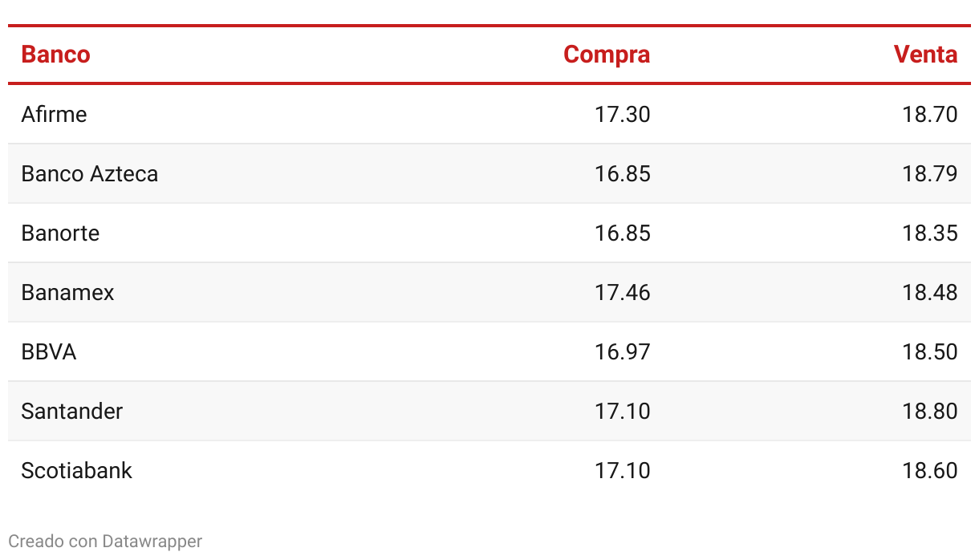Select Banorte's Venta value 18.35
Image resolution: width=979 pixels, height=560 pixels.
coord(930,233)
